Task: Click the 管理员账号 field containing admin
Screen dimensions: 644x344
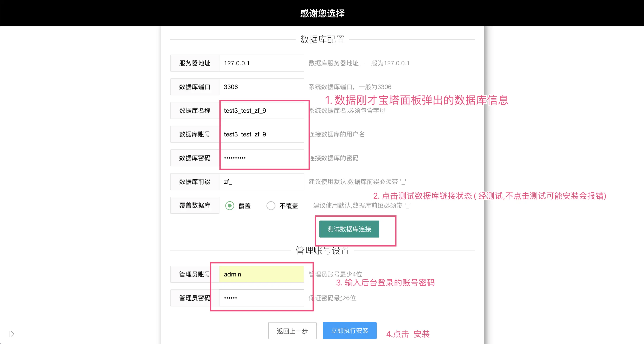Action: coord(261,274)
